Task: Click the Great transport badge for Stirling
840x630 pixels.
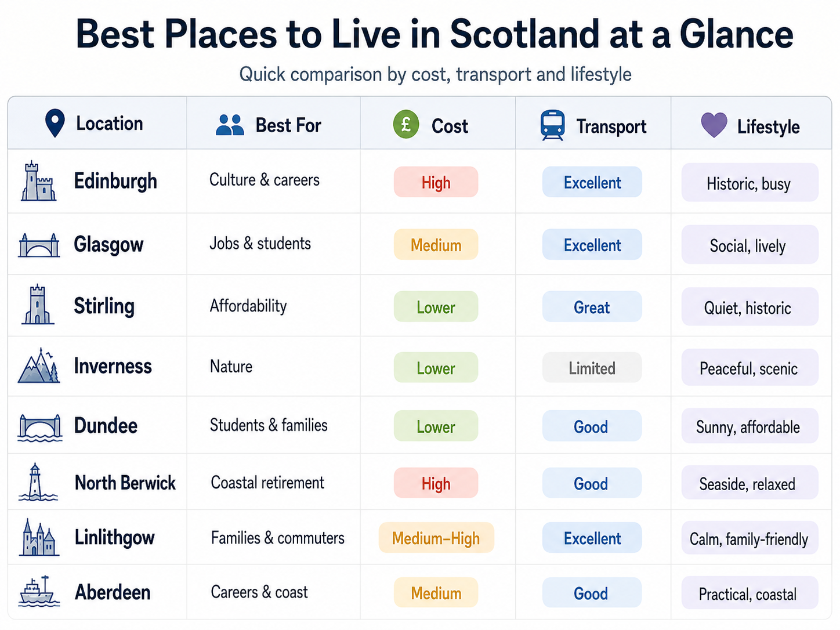Action: point(592,307)
